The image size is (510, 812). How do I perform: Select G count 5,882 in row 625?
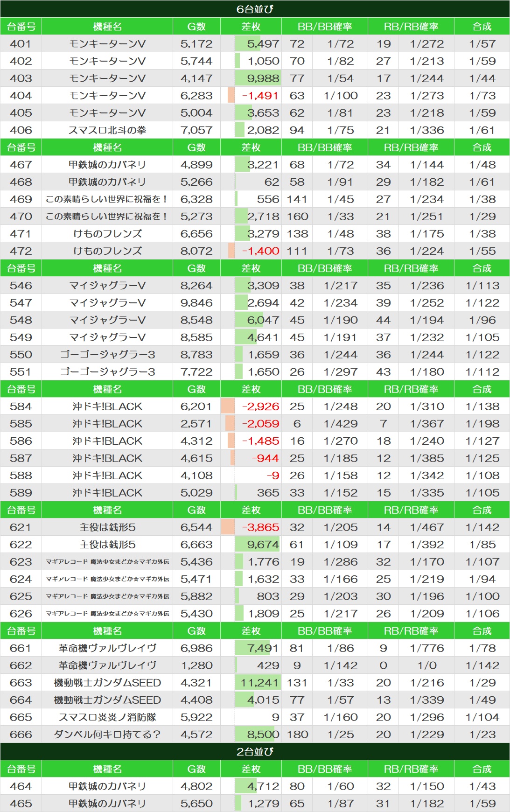coord(196,596)
